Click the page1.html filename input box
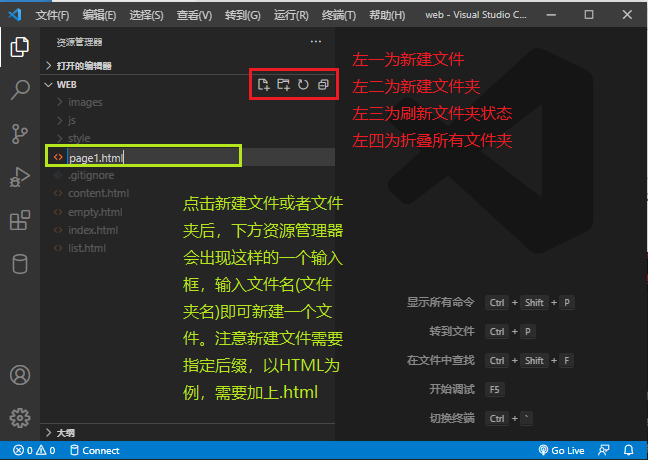Screen dimensions: 648x460 tap(150, 157)
